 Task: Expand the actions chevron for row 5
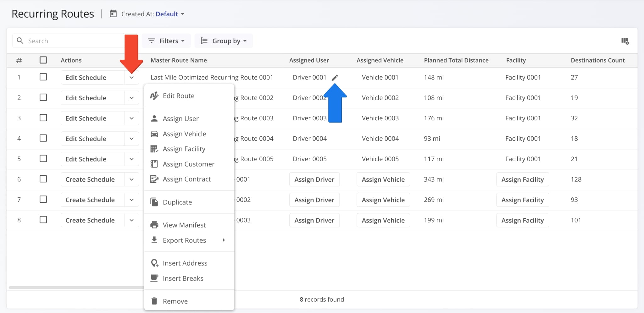tap(131, 159)
